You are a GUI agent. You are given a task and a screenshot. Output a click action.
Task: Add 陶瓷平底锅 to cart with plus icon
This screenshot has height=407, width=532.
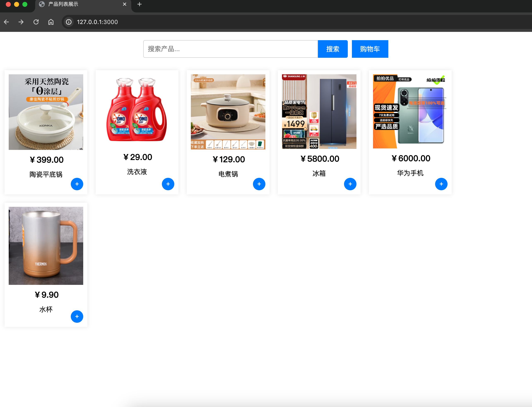77,184
